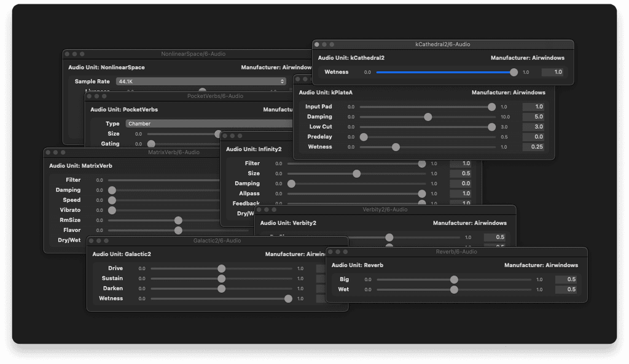Click the Drive slider in Galactic2
The image size is (629, 364).
(x=221, y=268)
